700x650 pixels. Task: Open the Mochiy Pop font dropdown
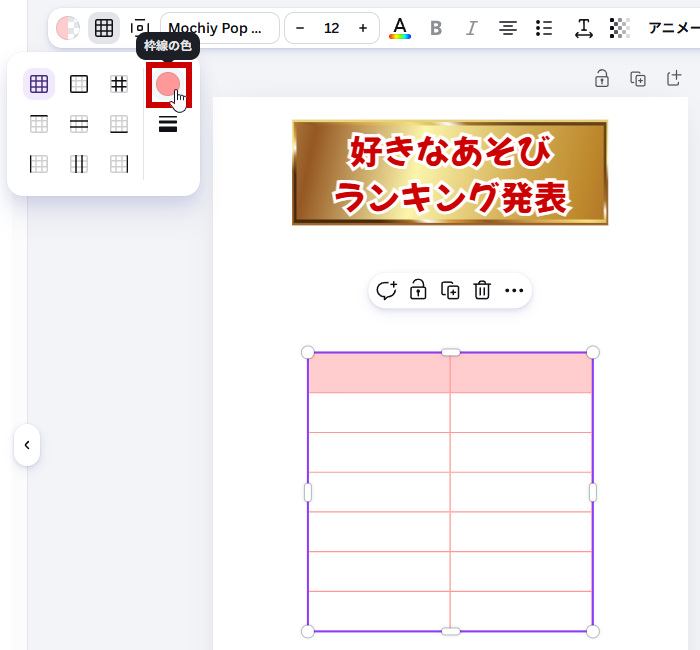220,28
